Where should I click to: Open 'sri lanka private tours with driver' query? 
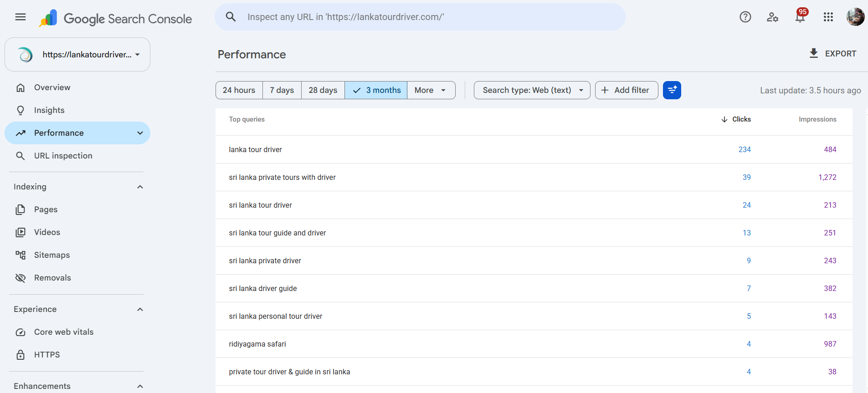(534, 177)
